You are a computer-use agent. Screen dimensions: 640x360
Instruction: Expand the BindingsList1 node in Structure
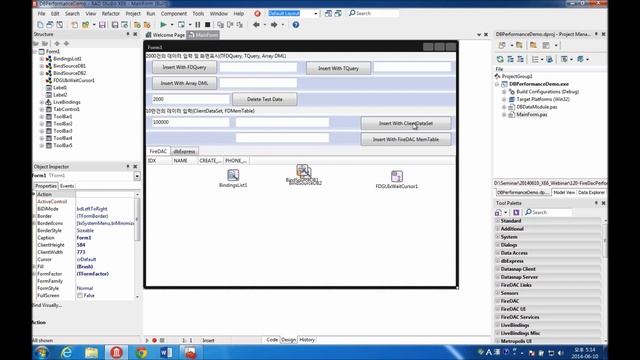coord(42,59)
